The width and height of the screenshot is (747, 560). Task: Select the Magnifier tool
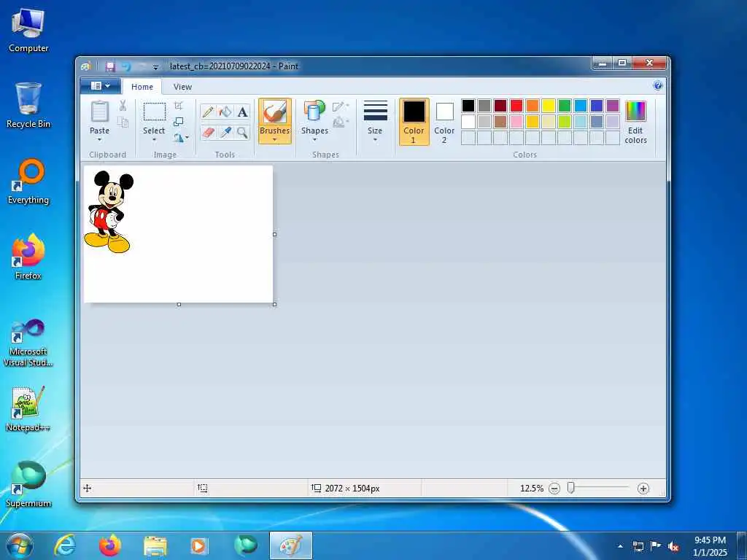(x=242, y=133)
